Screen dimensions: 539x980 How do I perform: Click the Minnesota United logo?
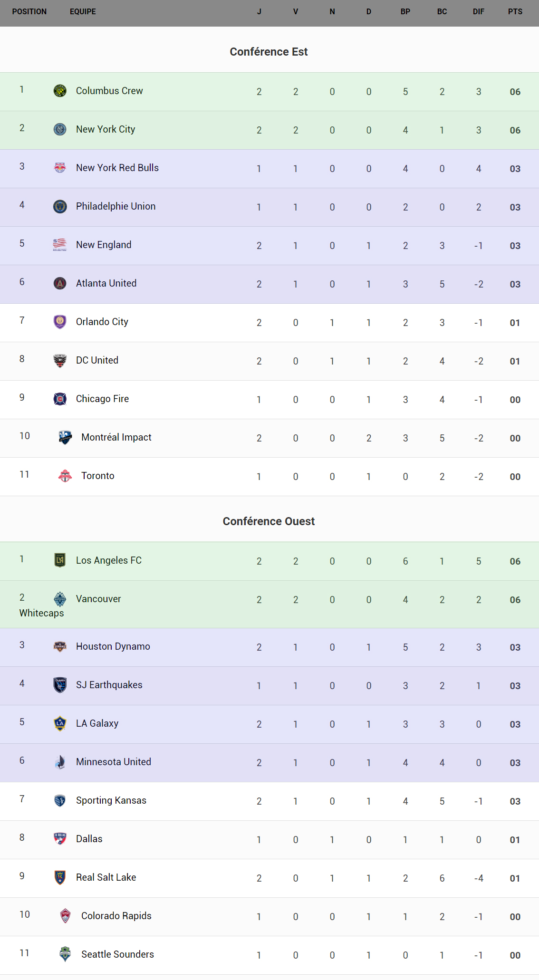[60, 762]
